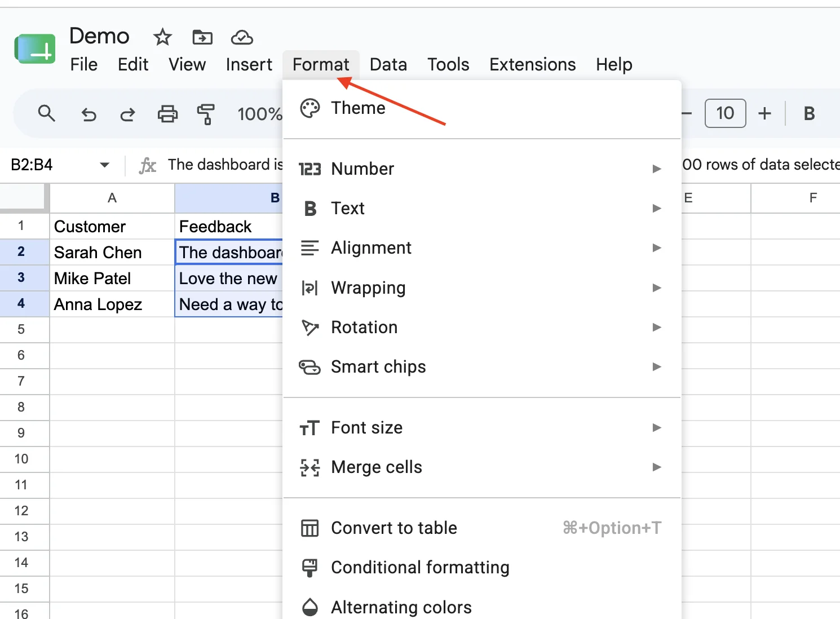This screenshot has width=840, height=619.
Task: Activate the paint format tool
Action: point(206,114)
